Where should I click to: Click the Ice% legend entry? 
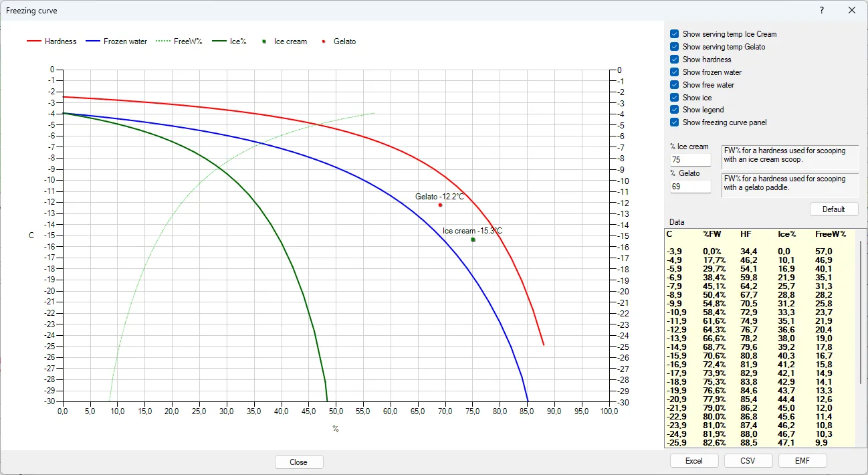tap(229, 41)
